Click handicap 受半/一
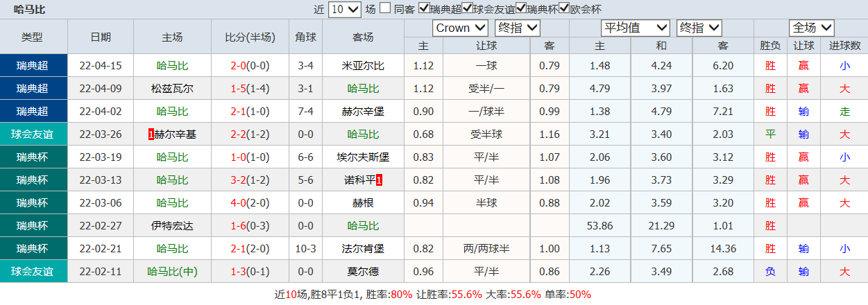The image size is (868, 305). pos(486,89)
